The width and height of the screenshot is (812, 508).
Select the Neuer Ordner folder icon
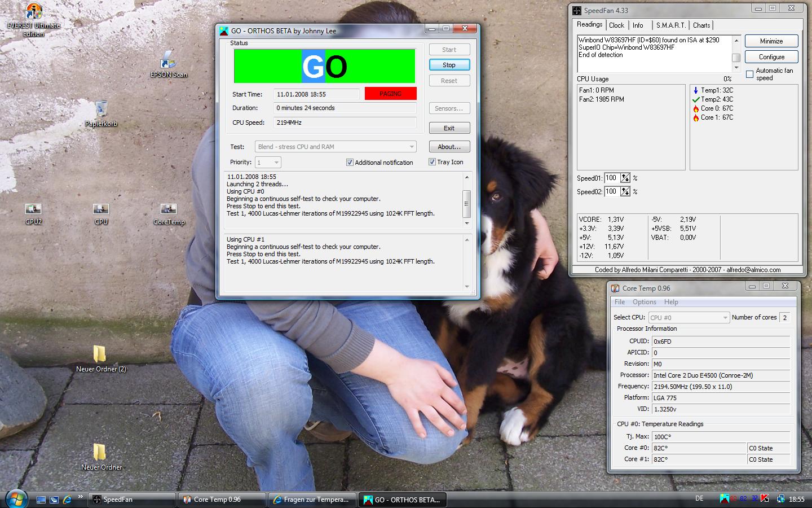click(x=101, y=457)
